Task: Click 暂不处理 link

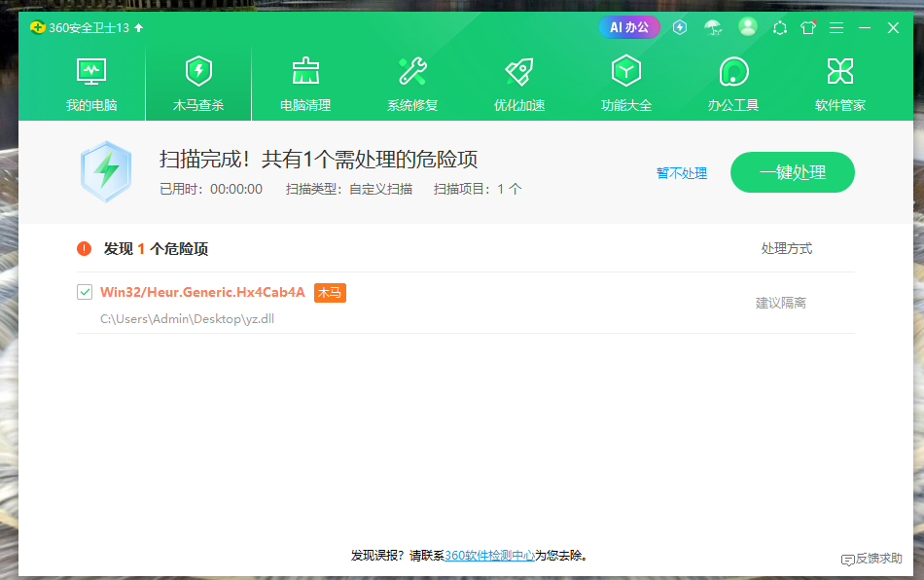Action: (x=682, y=173)
